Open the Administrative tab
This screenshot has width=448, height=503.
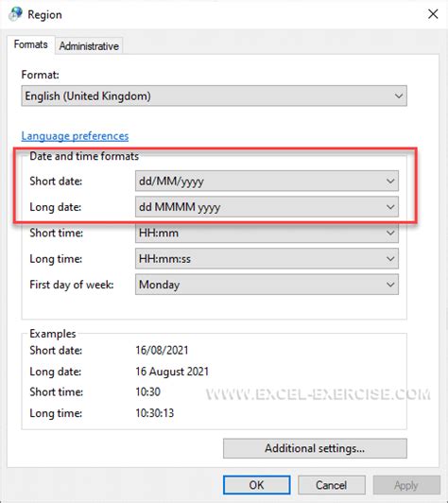pyautogui.click(x=89, y=46)
